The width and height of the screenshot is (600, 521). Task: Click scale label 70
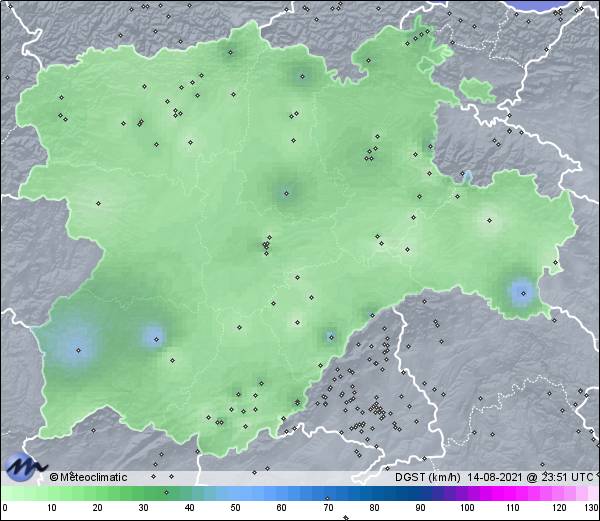[x=328, y=508]
